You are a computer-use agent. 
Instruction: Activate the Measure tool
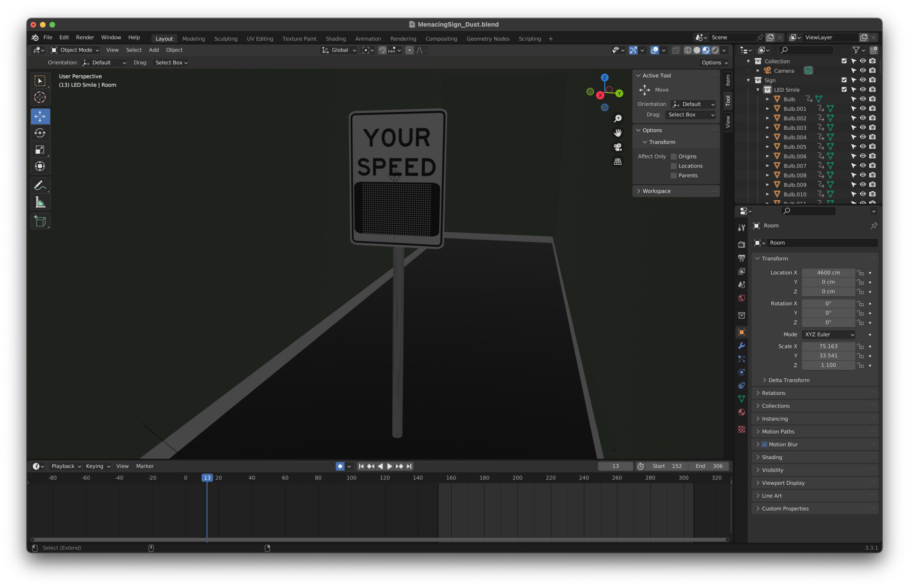coord(40,203)
